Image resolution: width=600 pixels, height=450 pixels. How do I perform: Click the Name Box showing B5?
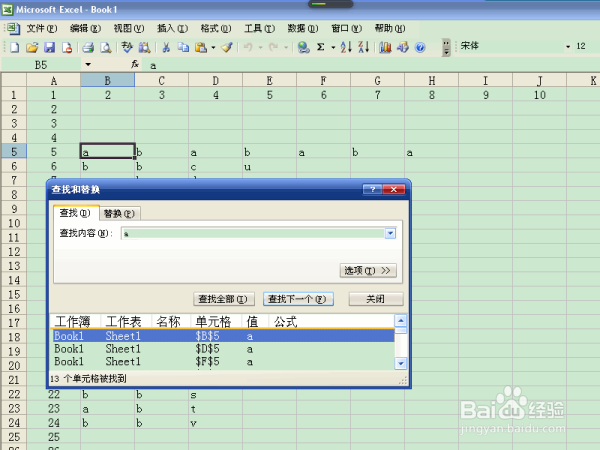(41, 65)
